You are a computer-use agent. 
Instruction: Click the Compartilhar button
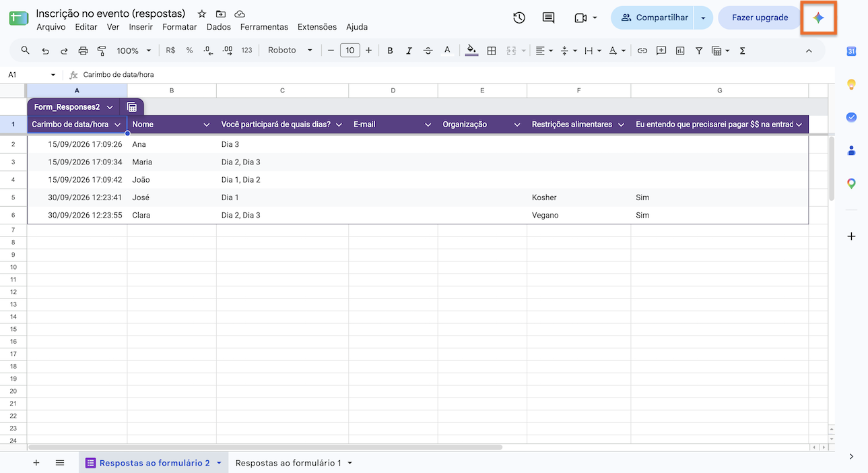[x=652, y=18]
